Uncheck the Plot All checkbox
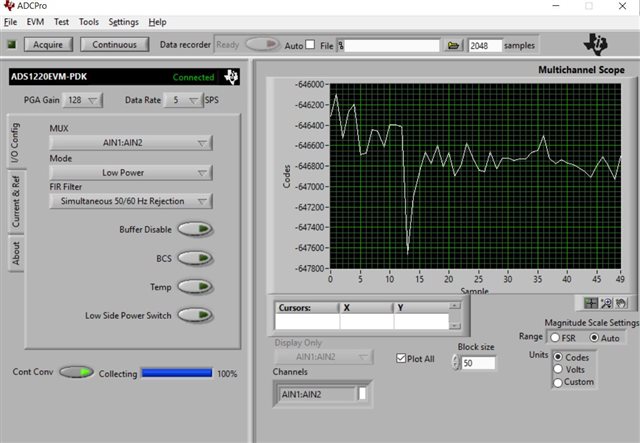The height and width of the screenshot is (443, 640). point(401,358)
